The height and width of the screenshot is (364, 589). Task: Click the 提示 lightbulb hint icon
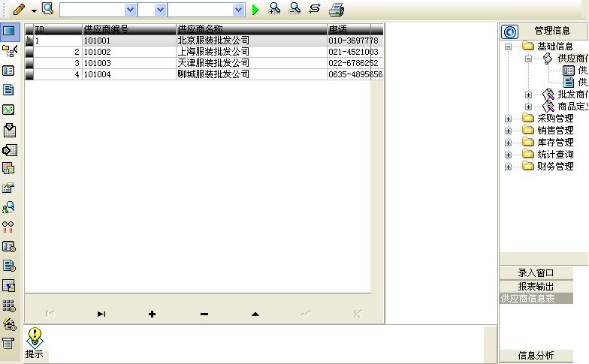pyautogui.click(x=35, y=338)
